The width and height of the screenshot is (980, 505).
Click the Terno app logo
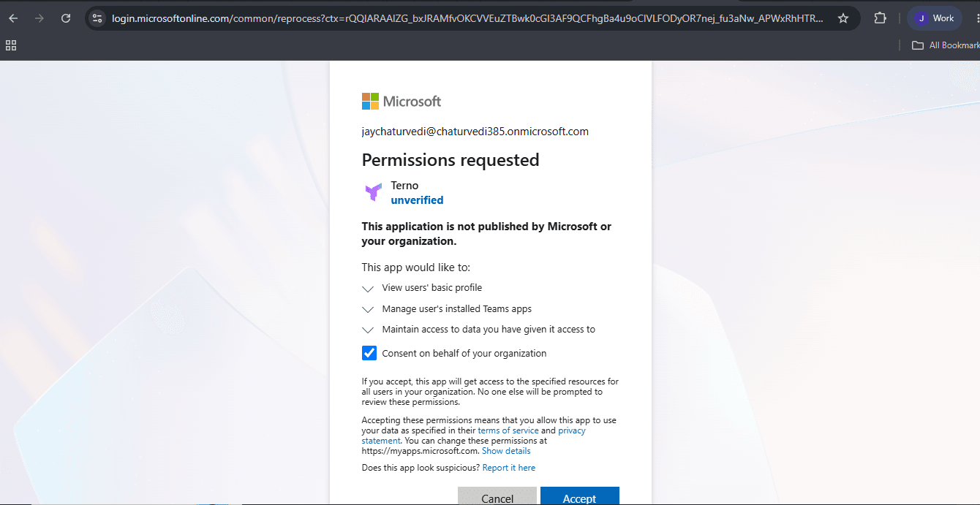point(373,193)
